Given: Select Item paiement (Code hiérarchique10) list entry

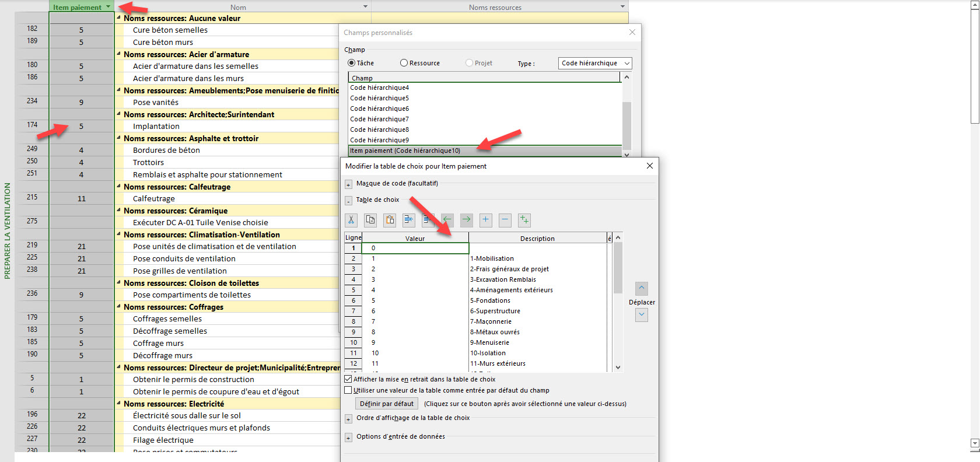Looking at the screenshot, I should point(405,150).
